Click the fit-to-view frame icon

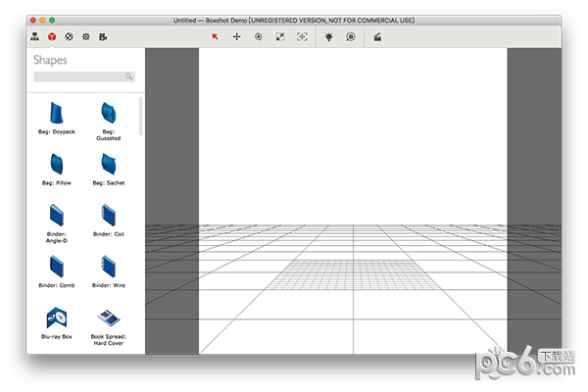pos(302,37)
